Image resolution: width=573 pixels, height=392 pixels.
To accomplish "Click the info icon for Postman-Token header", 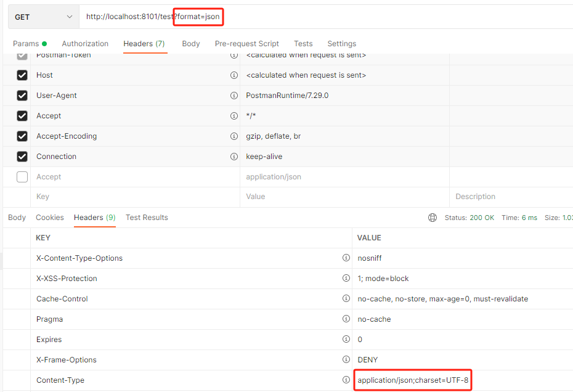I will pos(234,55).
